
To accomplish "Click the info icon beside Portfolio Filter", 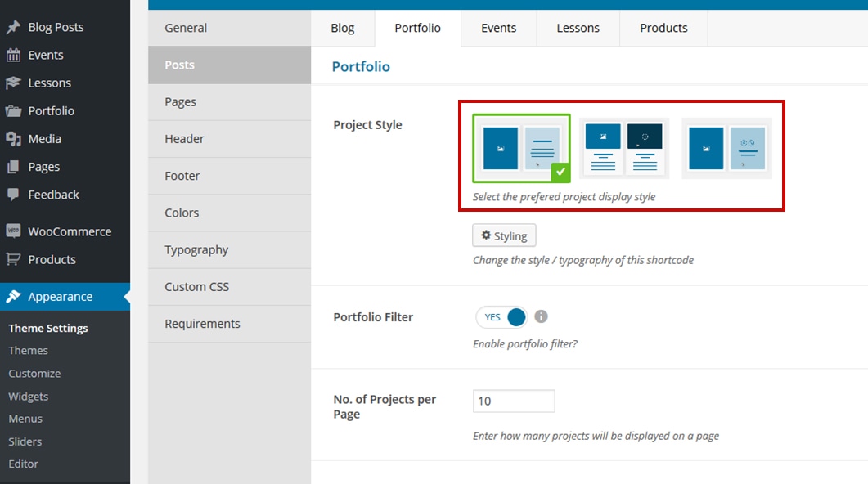I will coord(541,316).
